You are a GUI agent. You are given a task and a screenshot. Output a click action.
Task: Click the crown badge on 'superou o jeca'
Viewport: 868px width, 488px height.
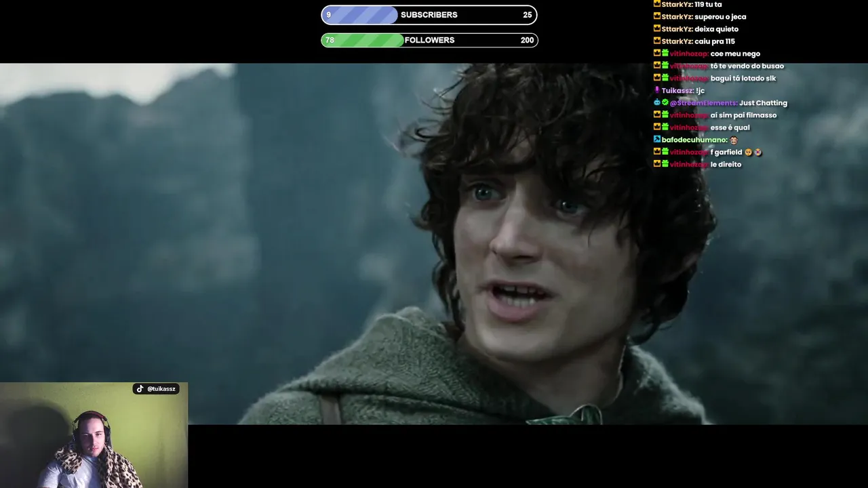[657, 16]
